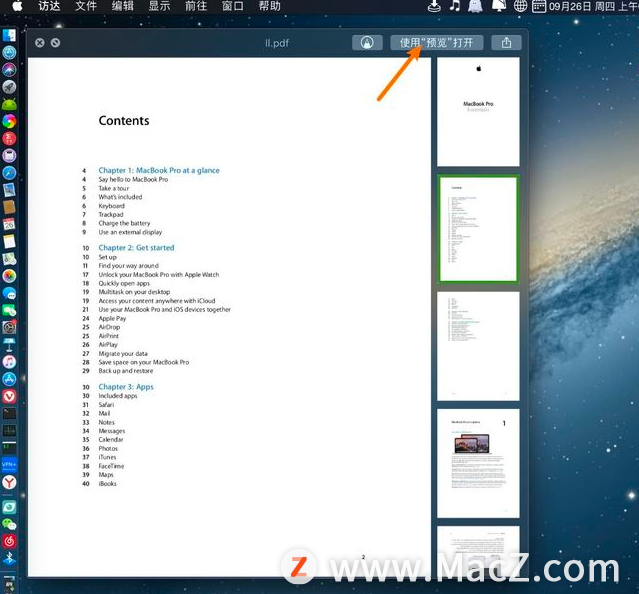Open the Bluetooth icon in dock
The width and height of the screenshot is (639, 594).
tap(9, 558)
